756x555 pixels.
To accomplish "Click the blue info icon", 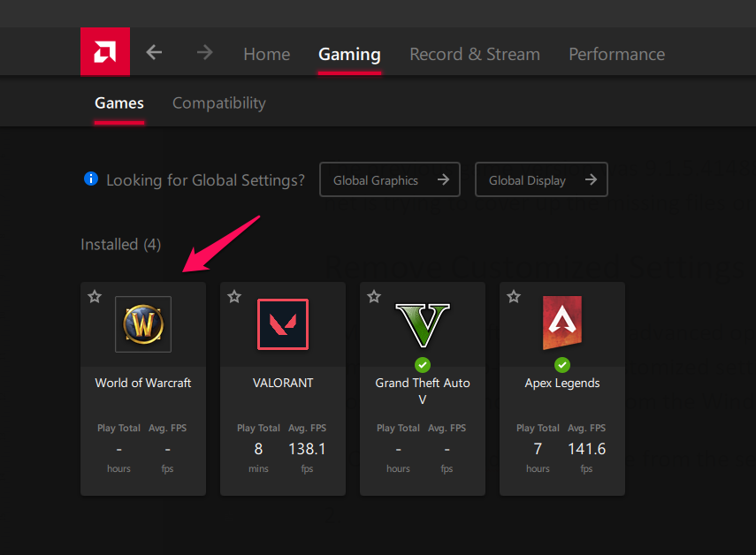I will pos(91,179).
